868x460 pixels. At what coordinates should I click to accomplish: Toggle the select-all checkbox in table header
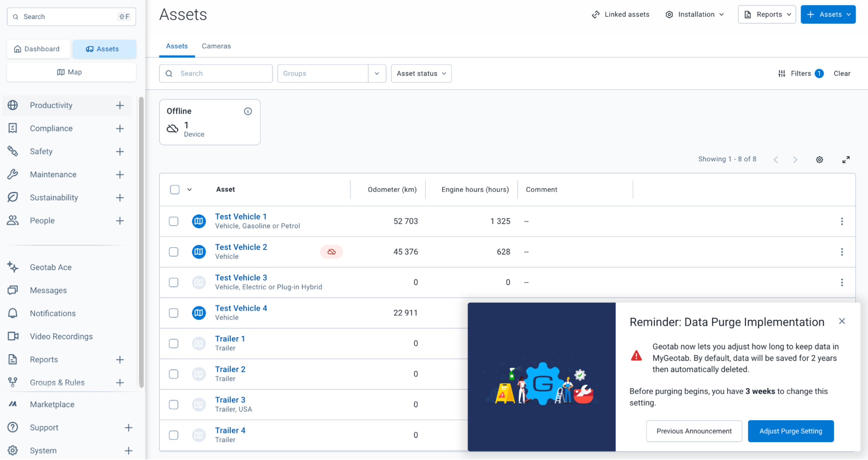click(x=174, y=190)
